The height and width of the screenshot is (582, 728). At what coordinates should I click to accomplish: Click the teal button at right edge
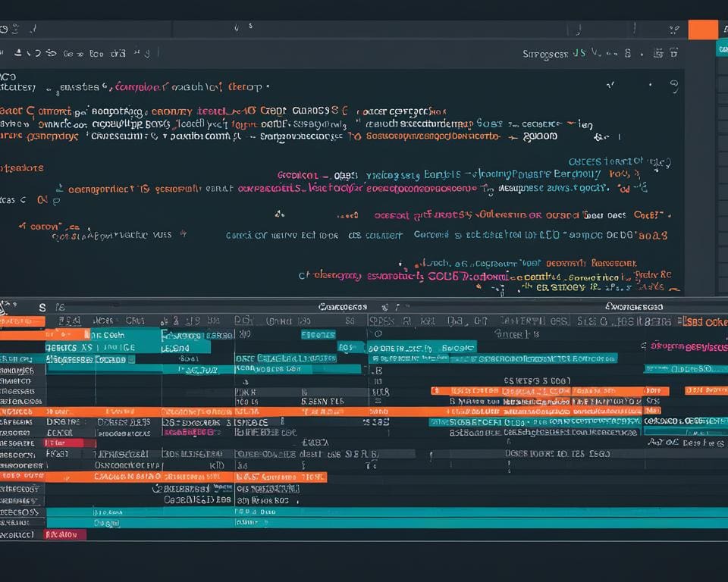(x=721, y=48)
